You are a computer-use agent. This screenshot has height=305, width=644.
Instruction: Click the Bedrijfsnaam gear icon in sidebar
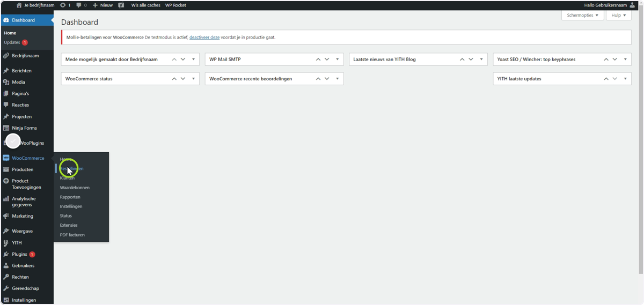[x=6, y=56]
